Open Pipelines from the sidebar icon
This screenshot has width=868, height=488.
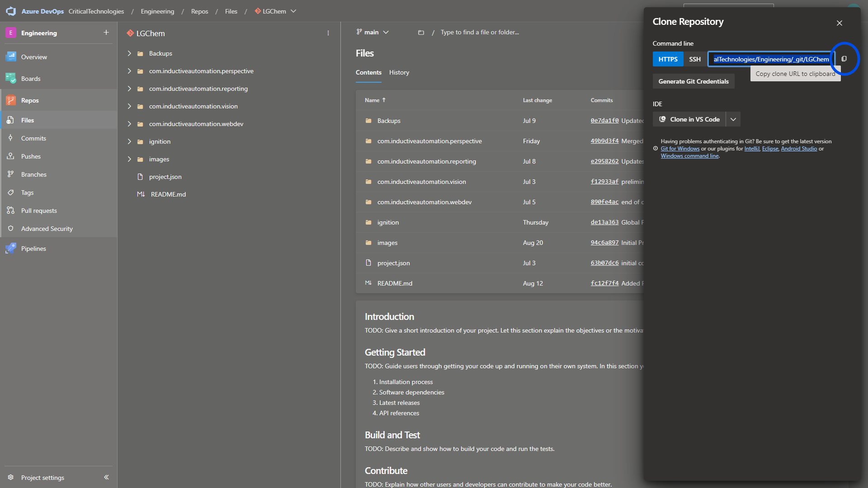[11, 249]
